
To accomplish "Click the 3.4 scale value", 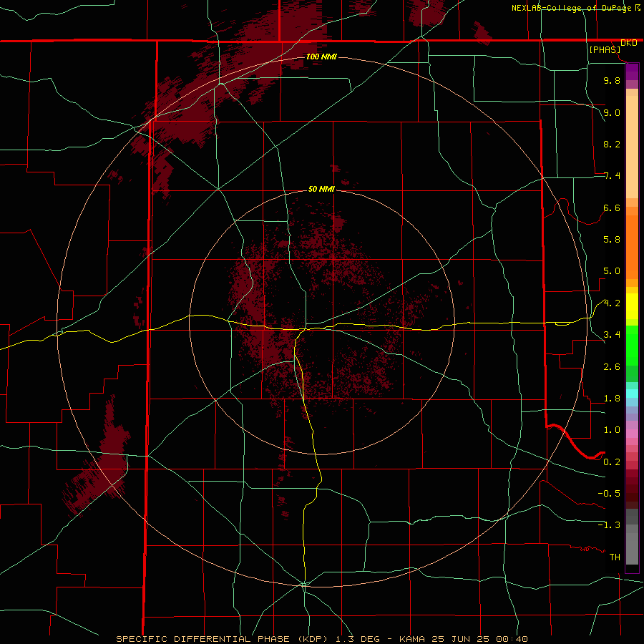I will coord(612,335).
